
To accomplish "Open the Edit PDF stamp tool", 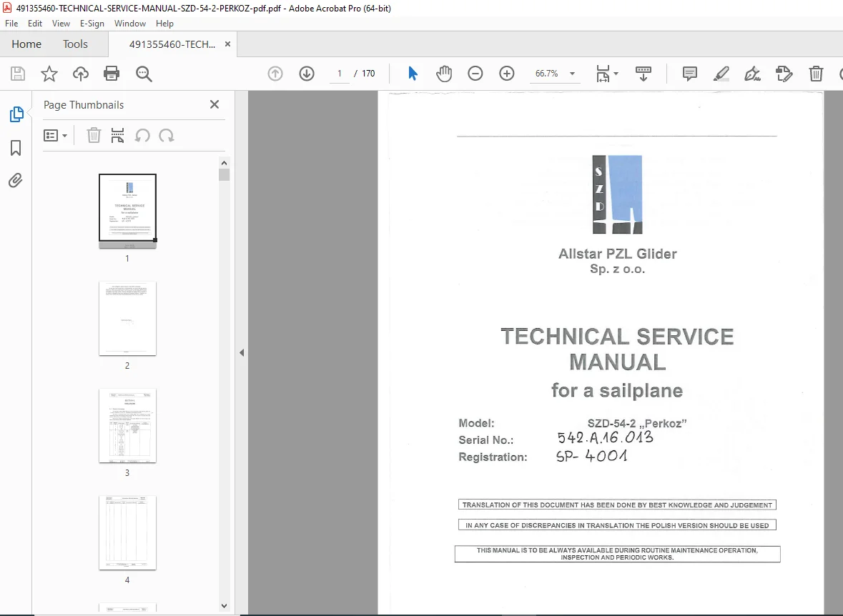I will pos(784,74).
